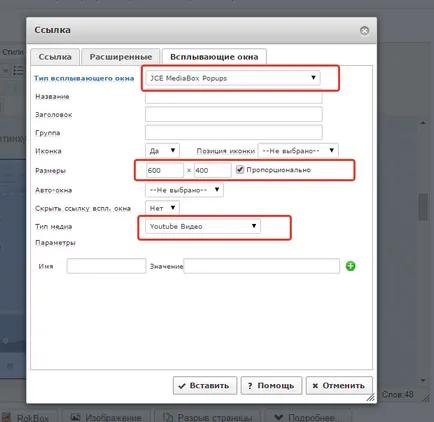Open the Расширенные tab
This screenshot has height=422, width=434.
point(121,57)
